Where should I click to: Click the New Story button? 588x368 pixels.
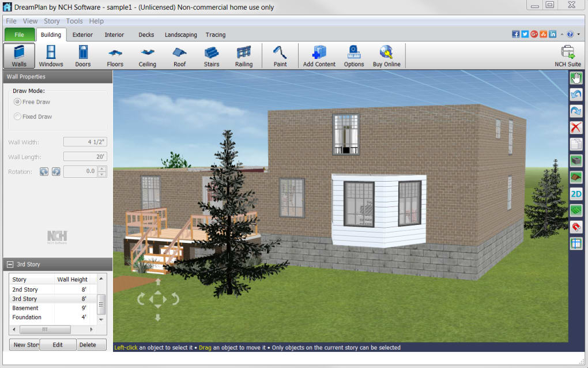(24, 345)
